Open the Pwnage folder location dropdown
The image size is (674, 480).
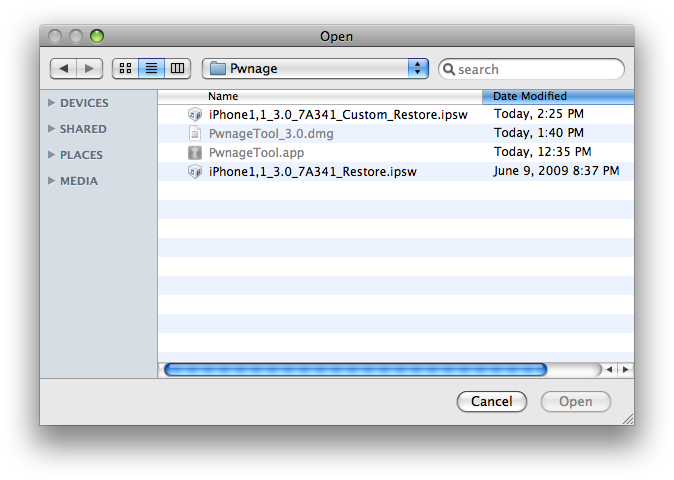315,68
